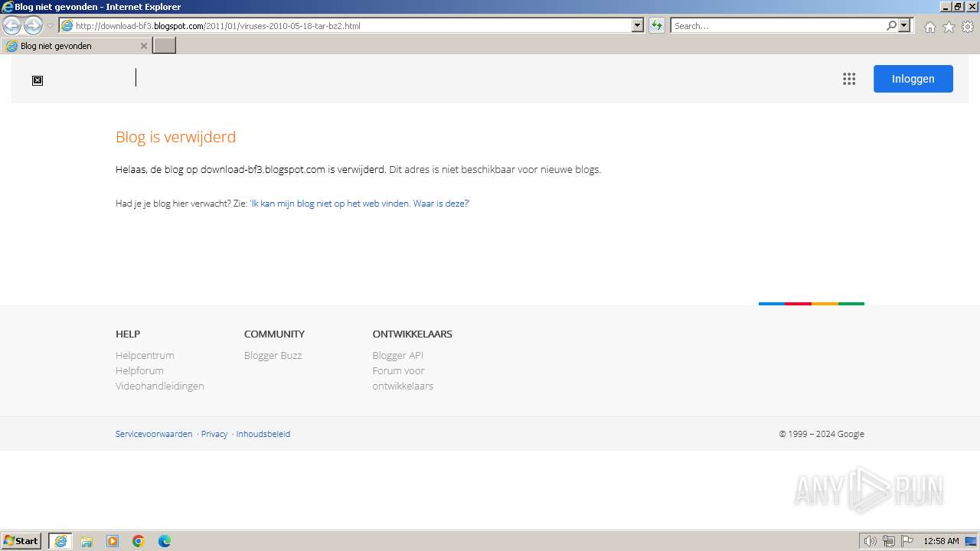Screen dimensions: 980x551
Task: Click the broken Blogger logo image
Action: pos(38,80)
